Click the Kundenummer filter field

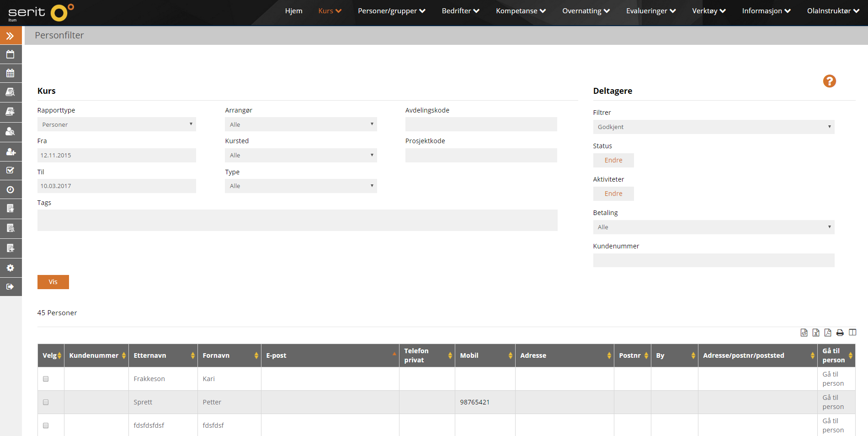(714, 260)
